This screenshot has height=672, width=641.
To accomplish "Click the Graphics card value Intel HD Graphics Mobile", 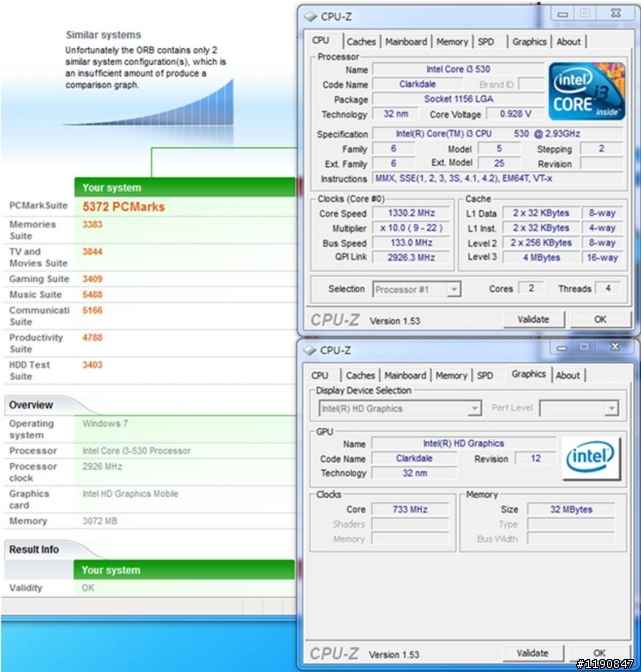I will pyautogui.click(x=130, y=494).
